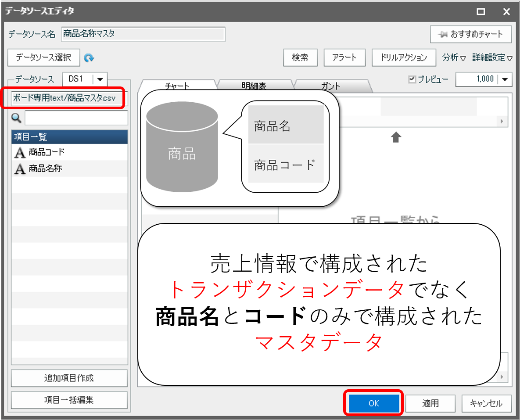Image resolution: width=520 pixels, height=420 pixels.
Task: Click the magnifier search icon above item list
Action: 16,118
